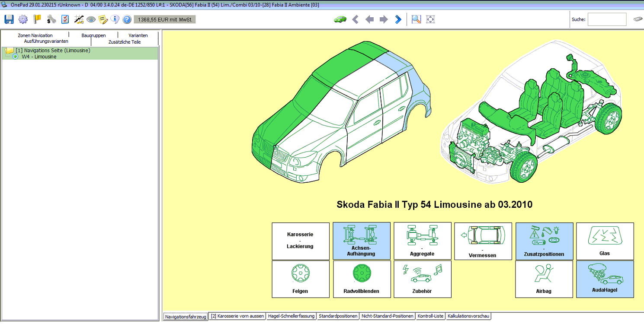Click the Skoda Fabia II Typ 54 title
This screenshot has height=324, width=644.
tap(434, 204)
